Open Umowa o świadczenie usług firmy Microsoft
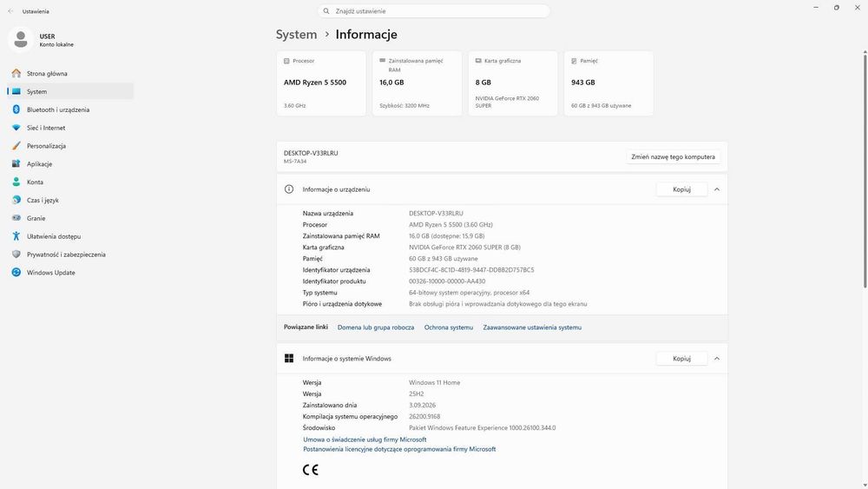The width and height of the screenshot is (868, 489). [365, 439]
